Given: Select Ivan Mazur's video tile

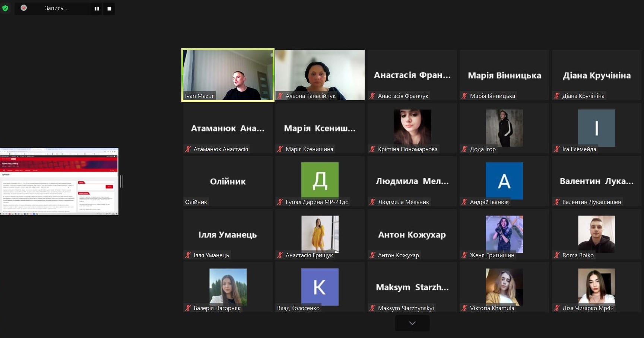Looking at the screenshot, I should [228, 75].
